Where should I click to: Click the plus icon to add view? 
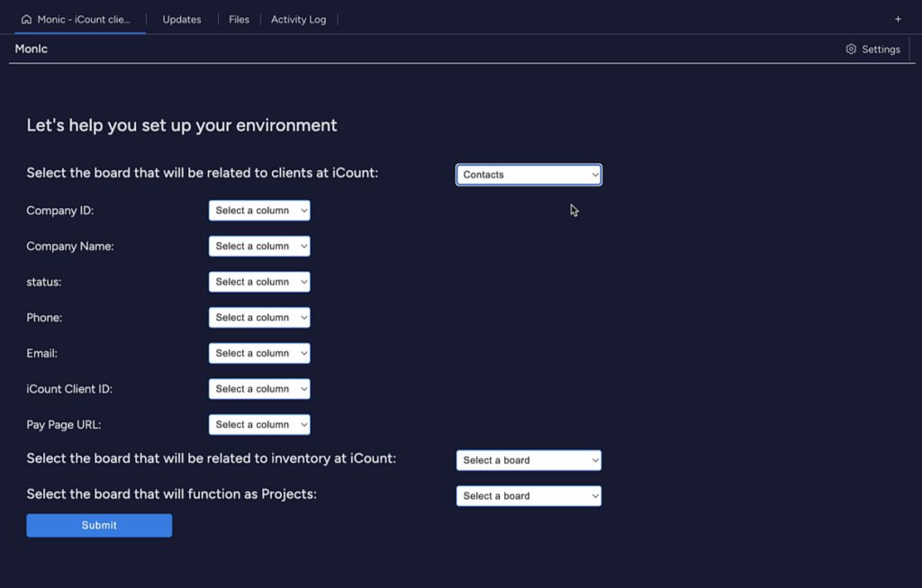tap(898, 19)
